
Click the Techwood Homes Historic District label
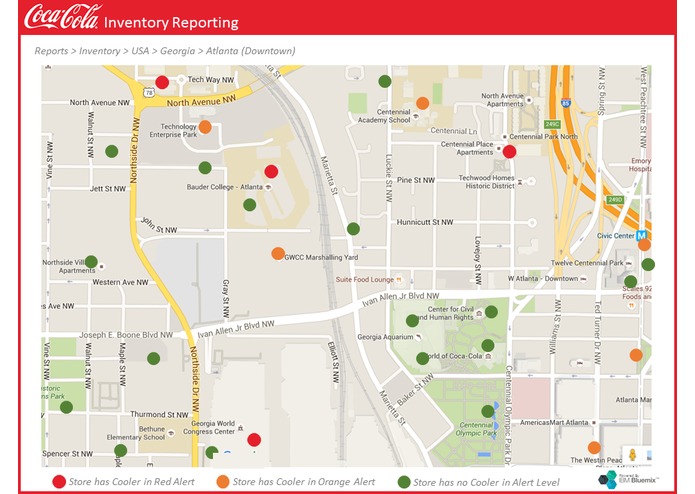click(486, 182)
